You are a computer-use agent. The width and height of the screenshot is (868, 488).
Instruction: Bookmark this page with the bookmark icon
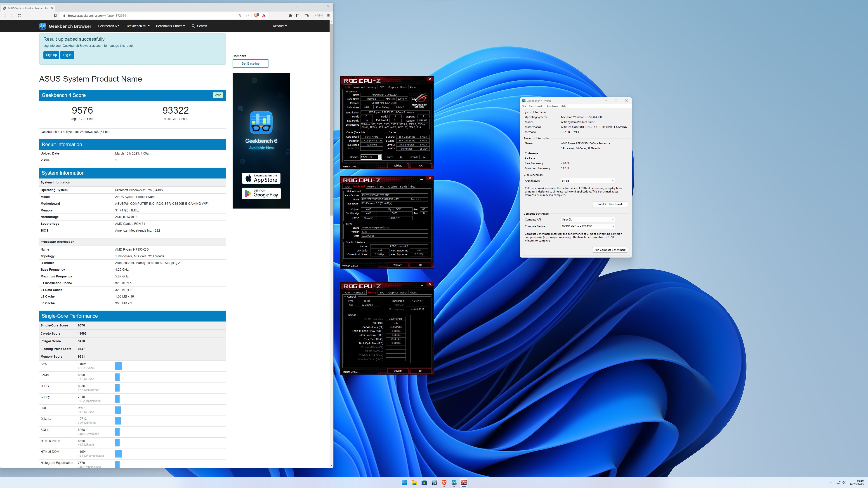coord(55,16)
